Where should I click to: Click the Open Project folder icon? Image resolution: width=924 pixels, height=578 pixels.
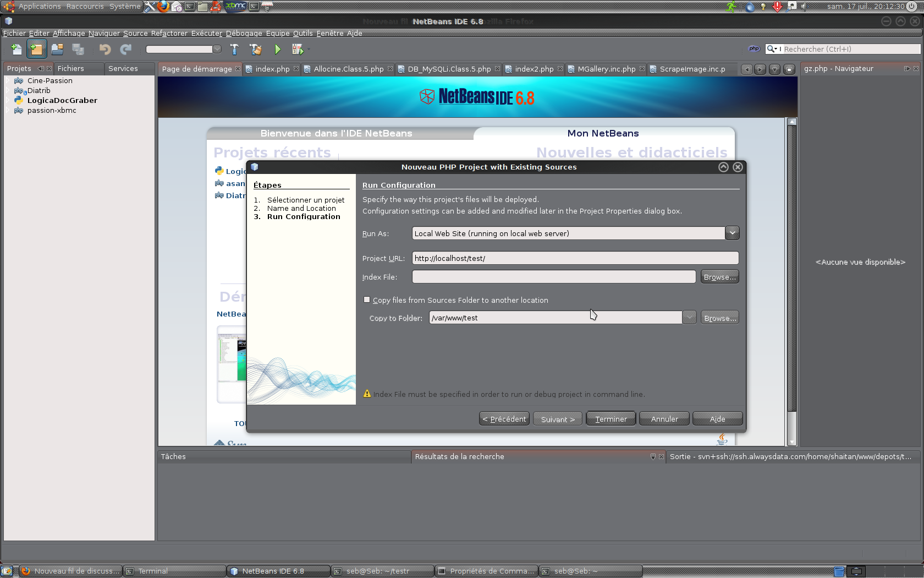[x=57, y=49]
